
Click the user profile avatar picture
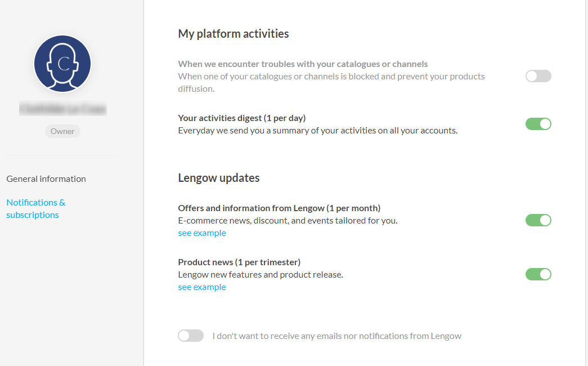tap(62, 64)
